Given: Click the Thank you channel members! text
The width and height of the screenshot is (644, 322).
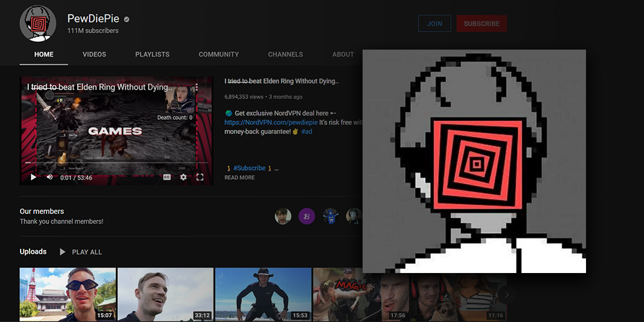Looking at the screenshot, I should pos(62,222).
